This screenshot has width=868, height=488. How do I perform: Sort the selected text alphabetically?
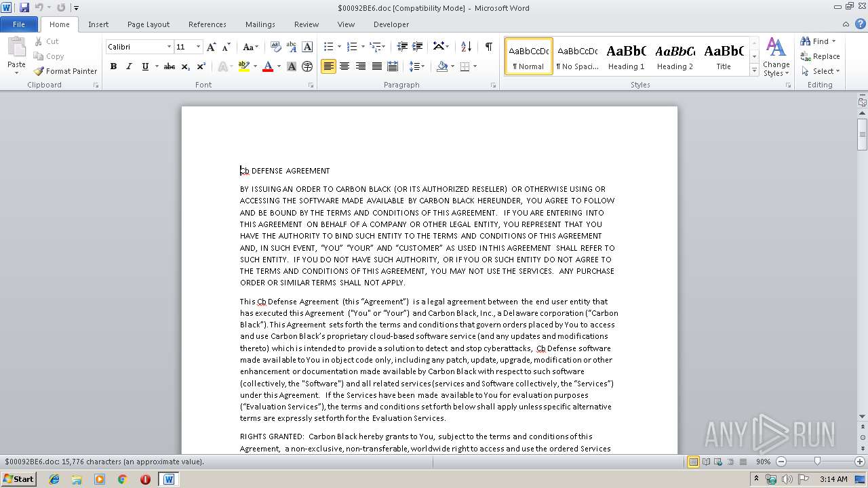(466, 47)
